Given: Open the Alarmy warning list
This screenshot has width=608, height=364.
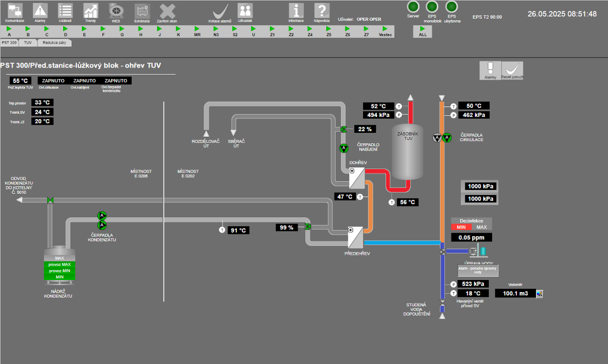Looking at the screenshot, I should (40, 11).
